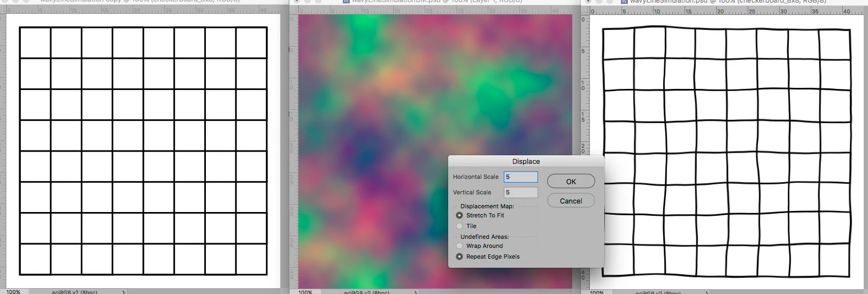Cancel the Displace dialog
Image resolution: width=868 pixels, height=294 pixels.
tap(571, 201)
